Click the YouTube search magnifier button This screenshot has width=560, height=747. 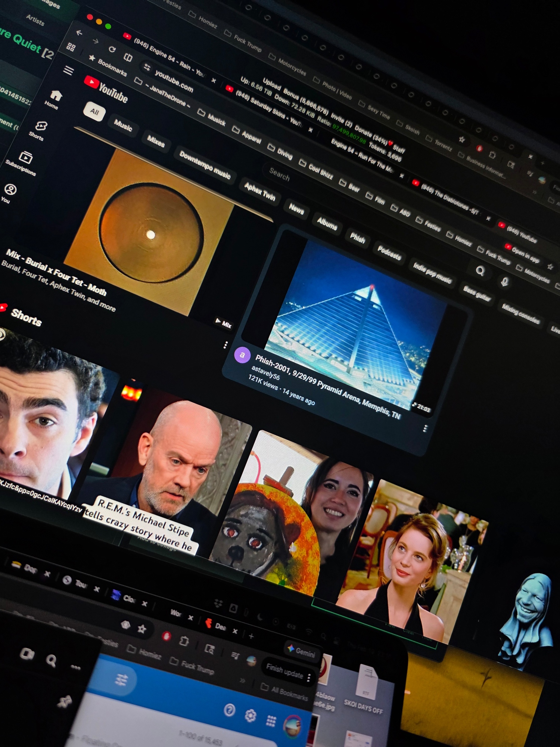[480, 270]
